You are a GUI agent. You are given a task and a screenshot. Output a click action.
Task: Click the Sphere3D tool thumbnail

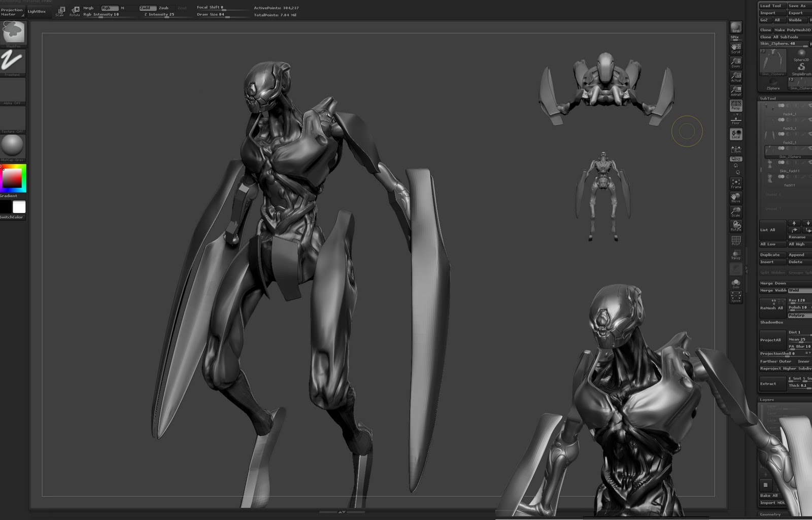click(x=801, y=55)
